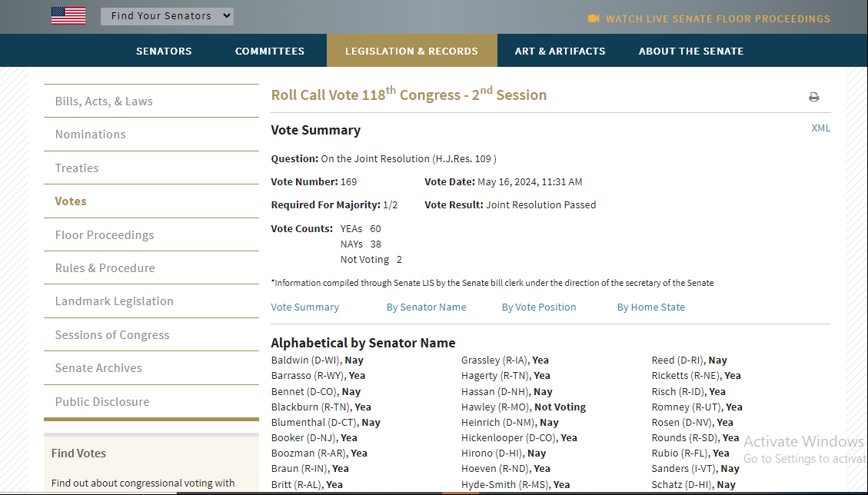This screenshot has height=495, width=868.
Task: Click the Roll Call Vote page heading
Action: 408,94
